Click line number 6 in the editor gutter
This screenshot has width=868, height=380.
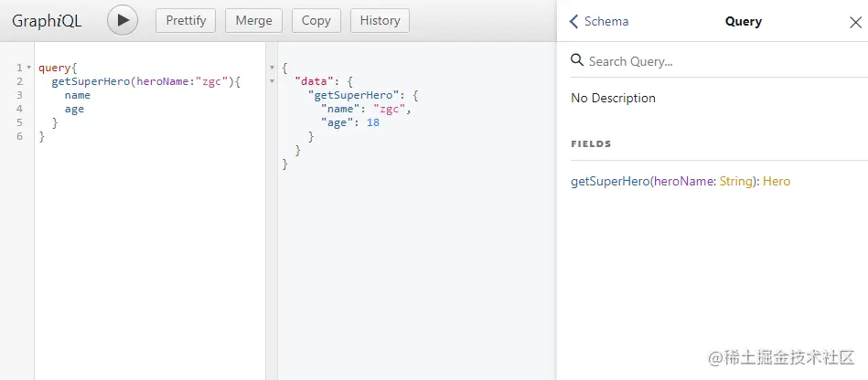pos(19,136)
